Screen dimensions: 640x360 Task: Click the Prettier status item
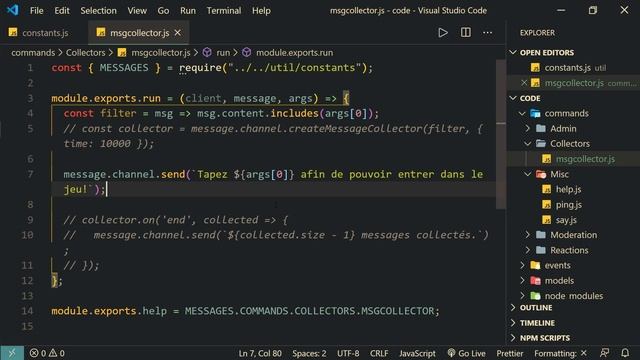pos(509,353)
